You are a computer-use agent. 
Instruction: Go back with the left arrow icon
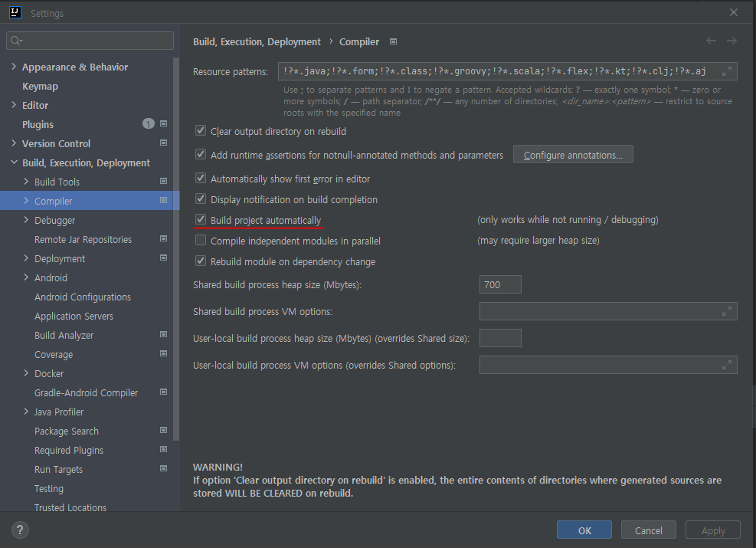[x=711, y=41]
